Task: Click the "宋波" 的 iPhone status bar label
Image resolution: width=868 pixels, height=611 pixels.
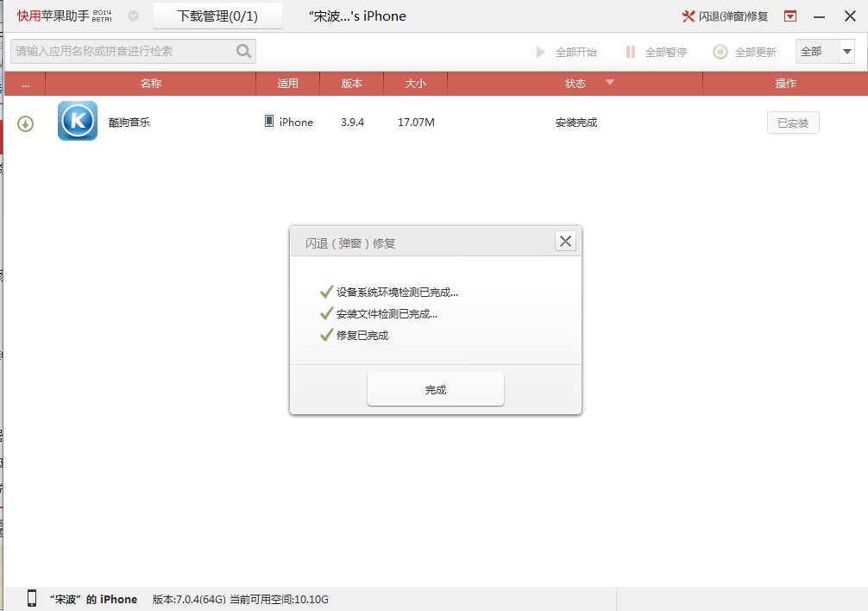Action: 93,600
